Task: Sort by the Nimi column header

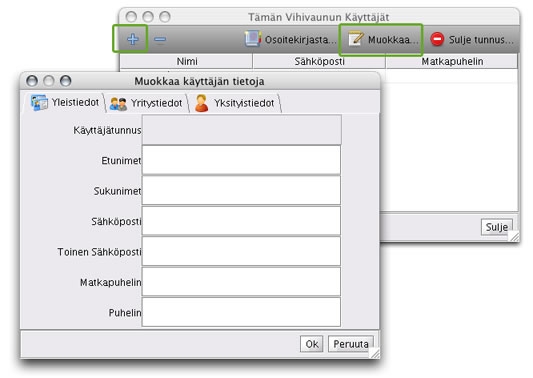Action: click(187, 62)
